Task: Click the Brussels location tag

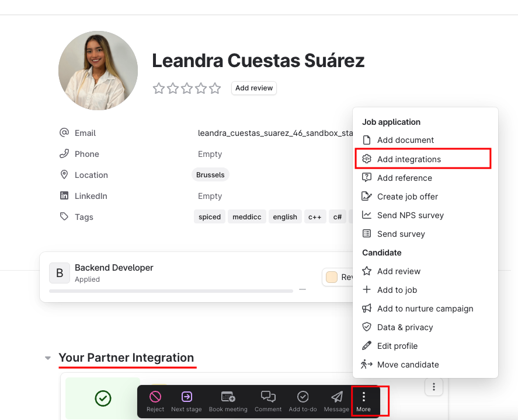Action: click(210, 175)
